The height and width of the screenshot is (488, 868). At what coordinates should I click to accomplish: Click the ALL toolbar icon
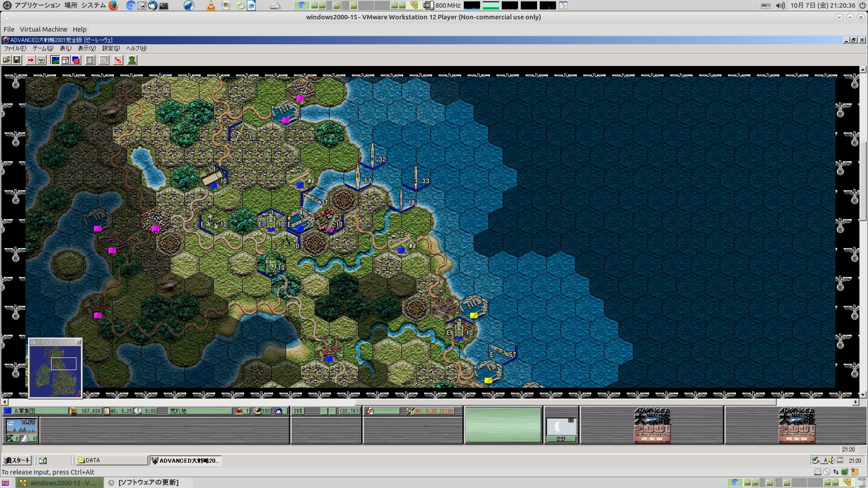104,60
